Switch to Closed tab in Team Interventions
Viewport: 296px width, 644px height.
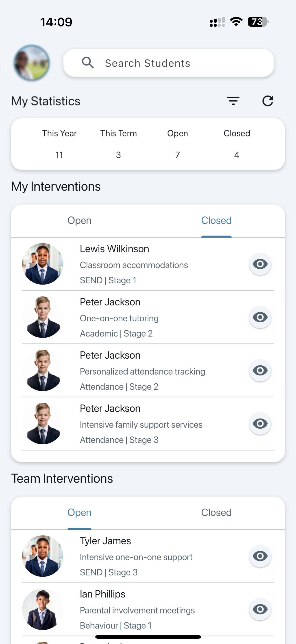(x=216, y=512)
